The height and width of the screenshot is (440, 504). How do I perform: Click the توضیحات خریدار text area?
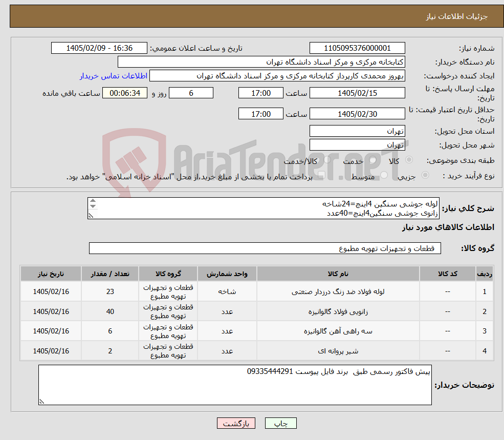[235, 385]
